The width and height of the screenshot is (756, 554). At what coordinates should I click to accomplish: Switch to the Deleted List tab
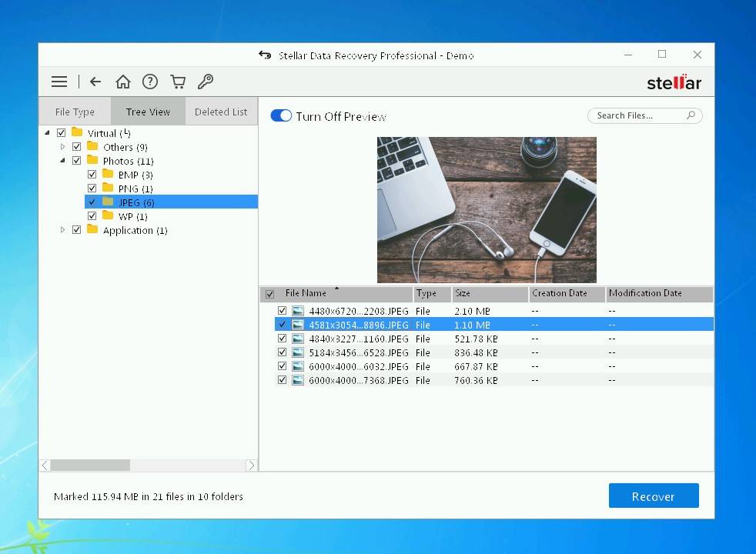221,112
